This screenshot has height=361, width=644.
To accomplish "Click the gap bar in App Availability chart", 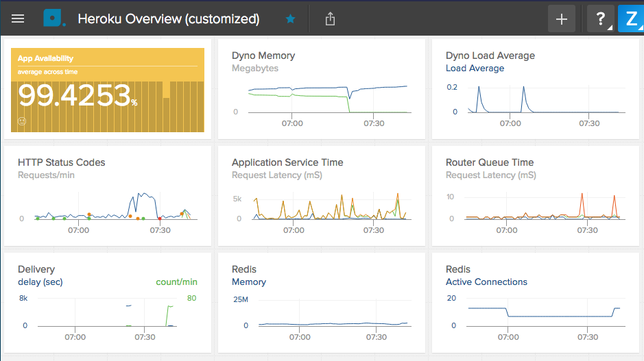I will (167, 90).
